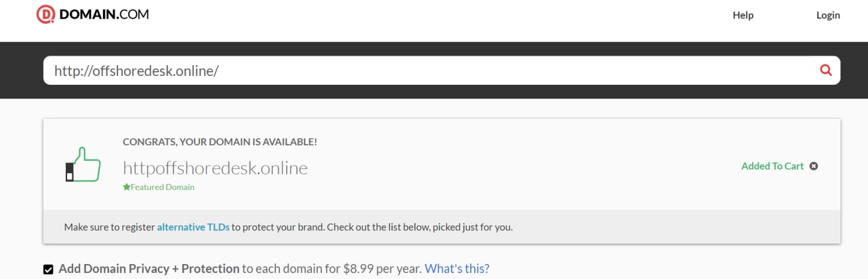Click the Added To Cart status text
The height and width of the screenshot is (279, 868).
pos(772,166)
